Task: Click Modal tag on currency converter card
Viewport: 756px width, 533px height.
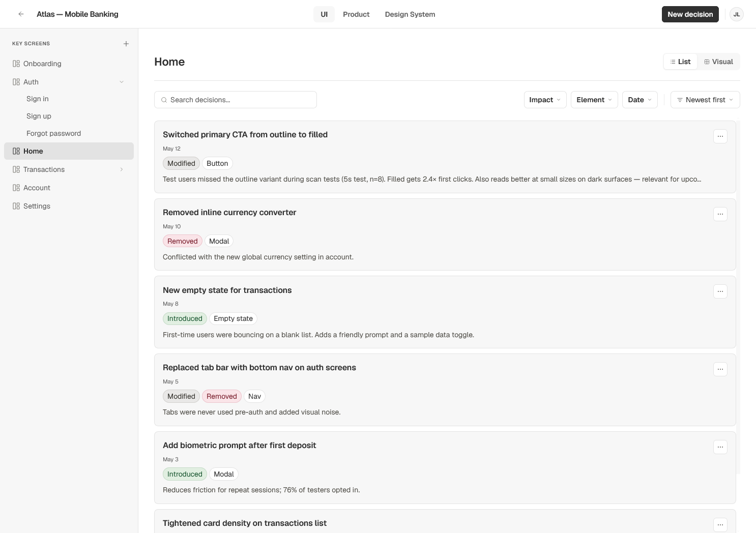Action: [x=219, y=241]
